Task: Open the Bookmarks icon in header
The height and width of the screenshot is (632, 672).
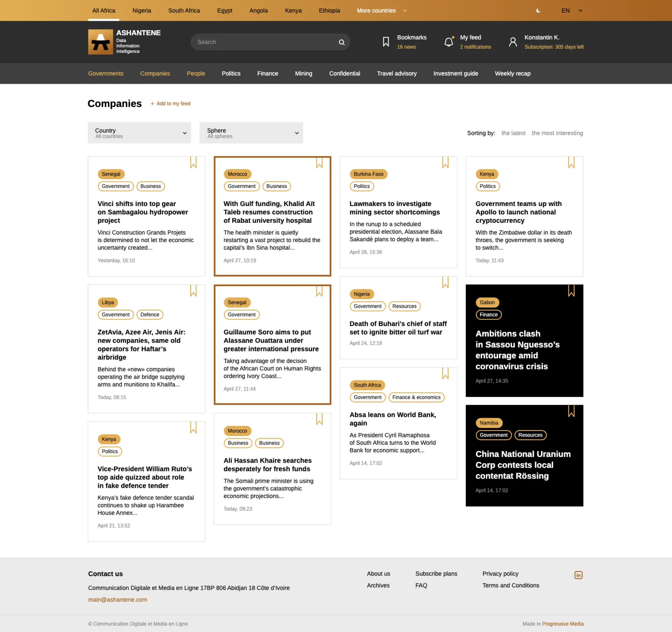Action: (386, 42)
